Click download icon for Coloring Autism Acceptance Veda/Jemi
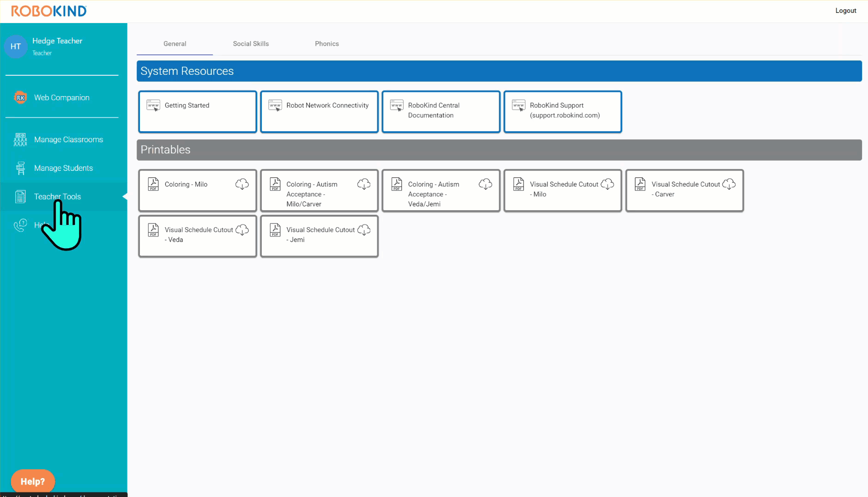868x497 pixels. [x=485, y=184]
